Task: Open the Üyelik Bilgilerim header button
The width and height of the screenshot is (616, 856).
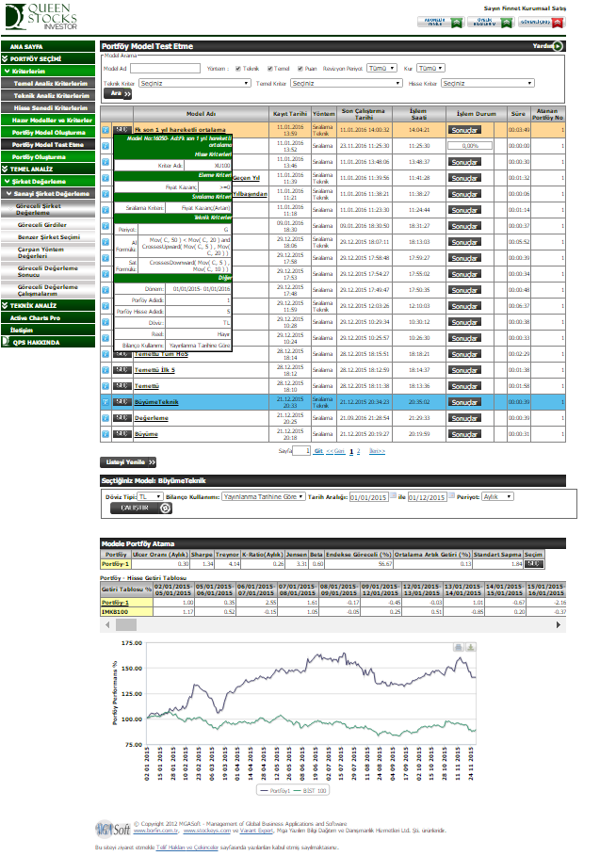Action: [x=491, y=23]
